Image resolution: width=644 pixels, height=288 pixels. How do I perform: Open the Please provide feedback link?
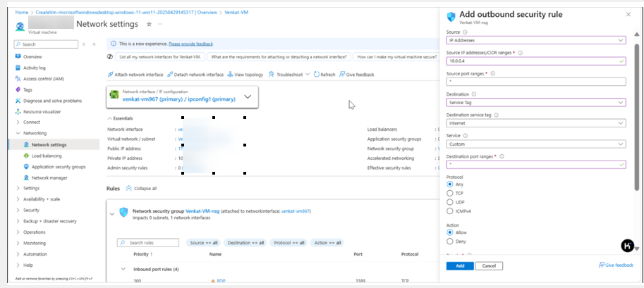[190, 44]
